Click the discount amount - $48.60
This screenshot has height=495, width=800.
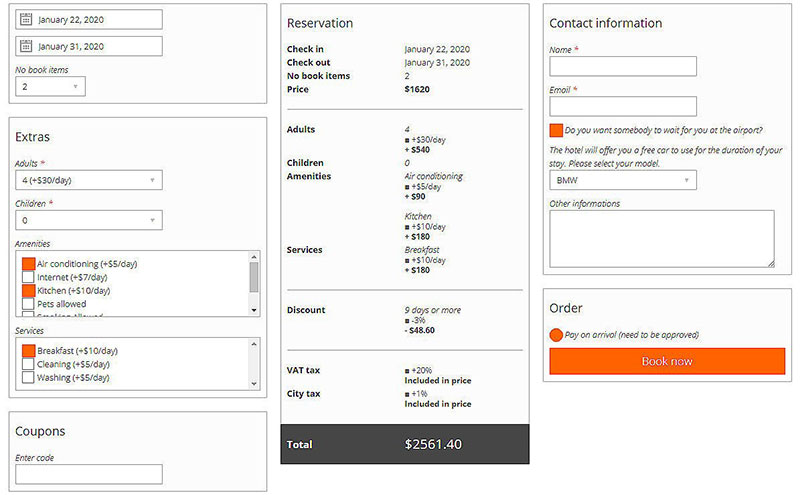[419, 330]
